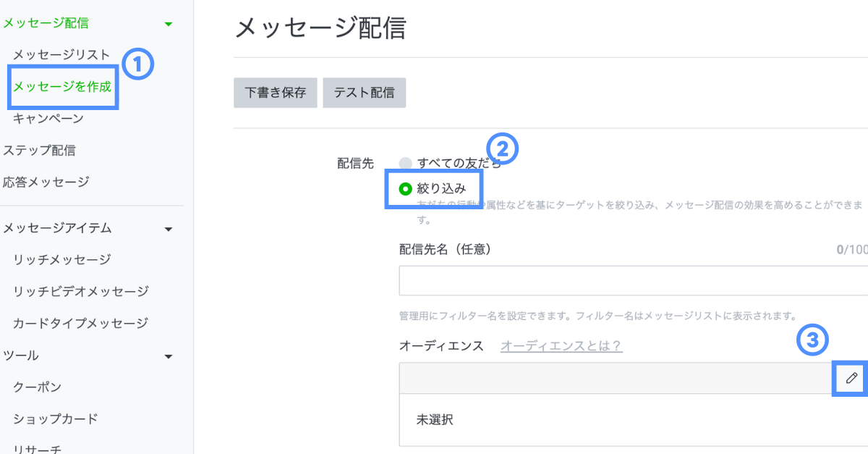This screenshot has width=868, height=454.
Task: Open the オーディエンスとは？ help link
Action: pos(561,346)
